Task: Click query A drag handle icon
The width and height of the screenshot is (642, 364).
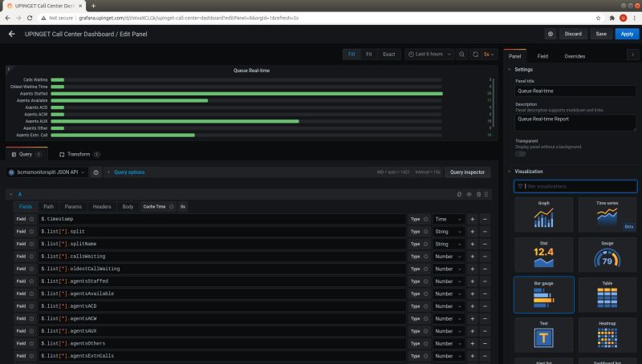Action: click(x=486, y=194)
